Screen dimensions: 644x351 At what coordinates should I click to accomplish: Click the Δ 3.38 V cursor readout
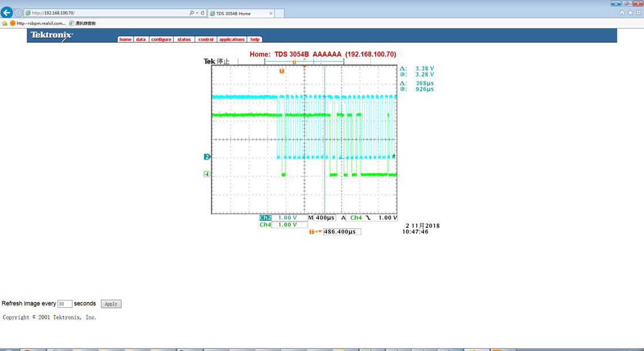(x=417, y=69)
